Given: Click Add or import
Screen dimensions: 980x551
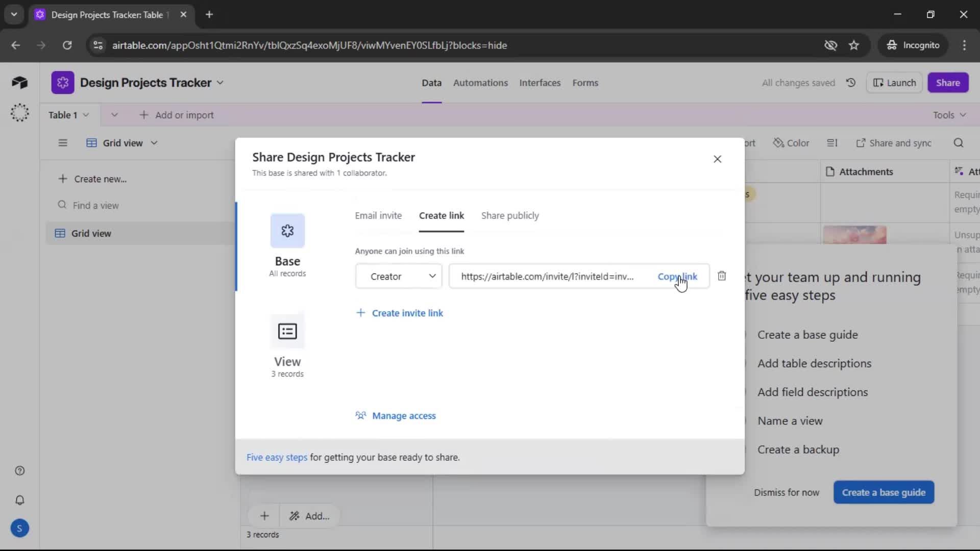Looking at the screenshot, I should [x=177, y=115].
